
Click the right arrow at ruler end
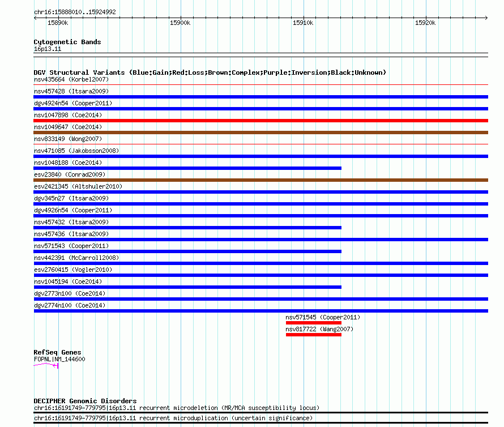coord(486,18)
